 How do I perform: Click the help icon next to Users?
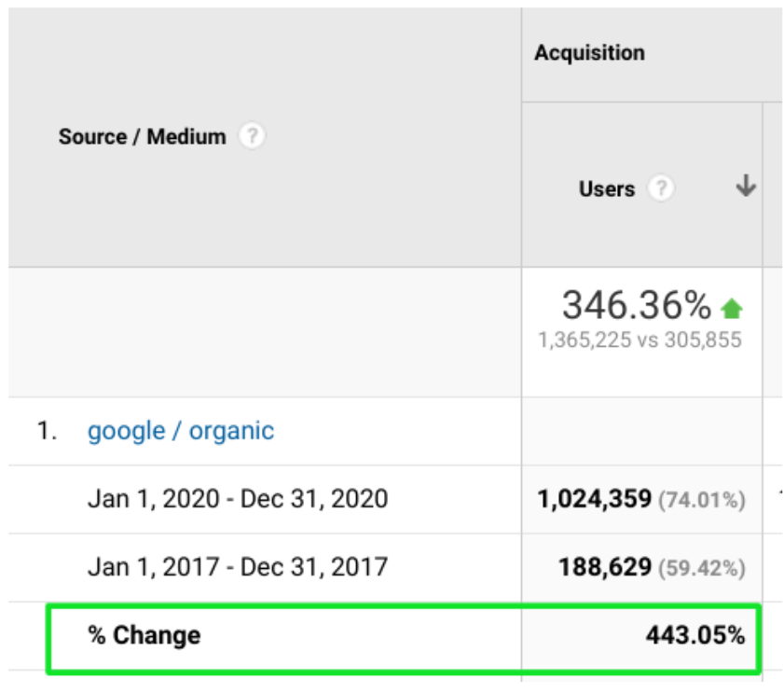[x=661, y=188]
